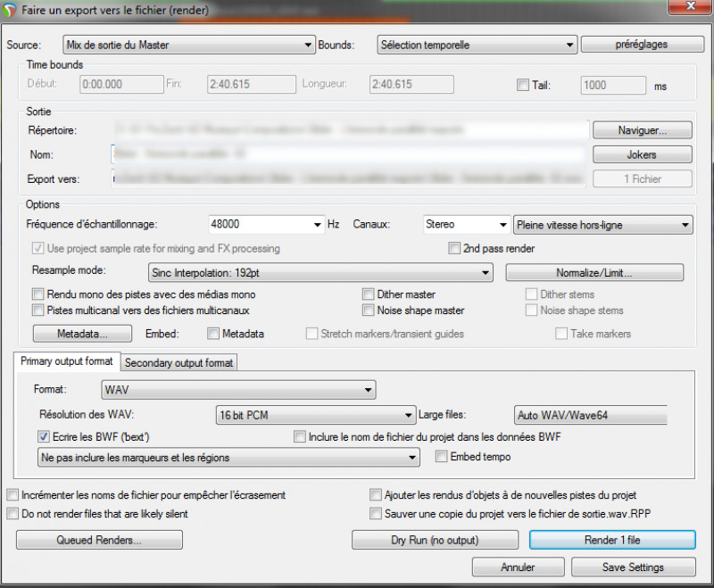Open the Jokers wildcard button
Screen dimensions: 714x588
(642, 154)
